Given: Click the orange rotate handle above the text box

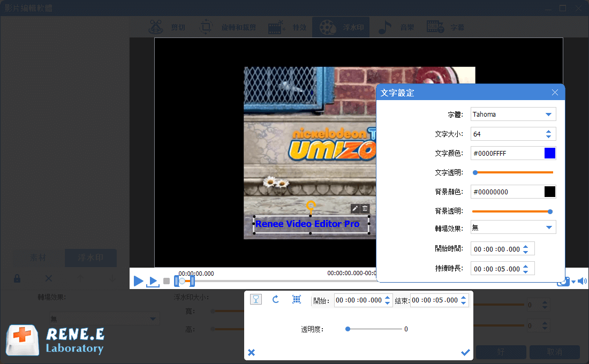Looking at the screenshot, I should [x=311, y=205].
